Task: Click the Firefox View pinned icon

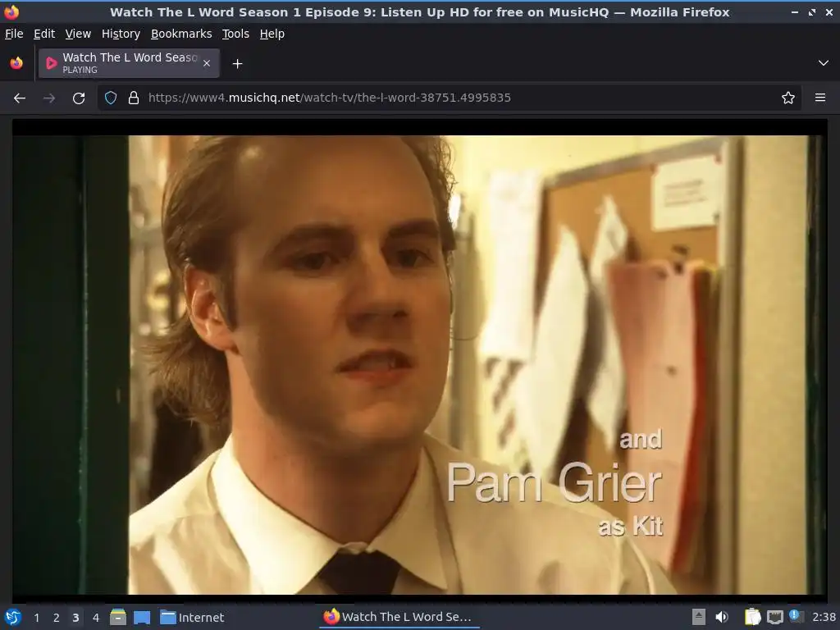Action: click(x=16, y=63)
